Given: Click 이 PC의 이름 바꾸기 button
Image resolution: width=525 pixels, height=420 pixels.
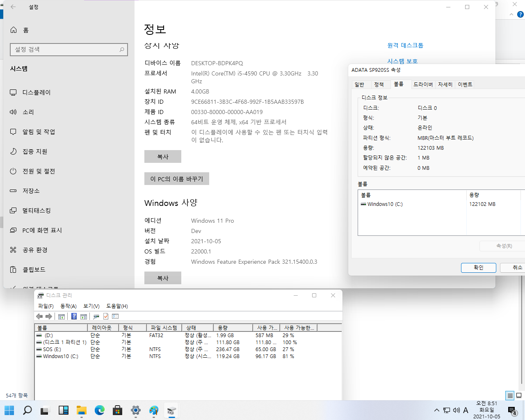Looking at the screenshot, I should (x=177, y=179).
